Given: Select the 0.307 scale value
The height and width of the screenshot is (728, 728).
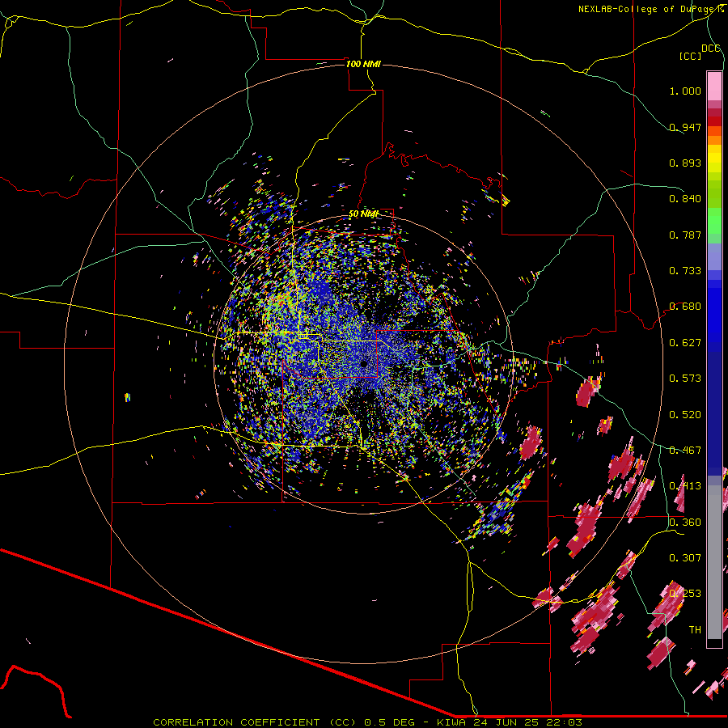Looking at the screenshot, I should click(685, 558).
